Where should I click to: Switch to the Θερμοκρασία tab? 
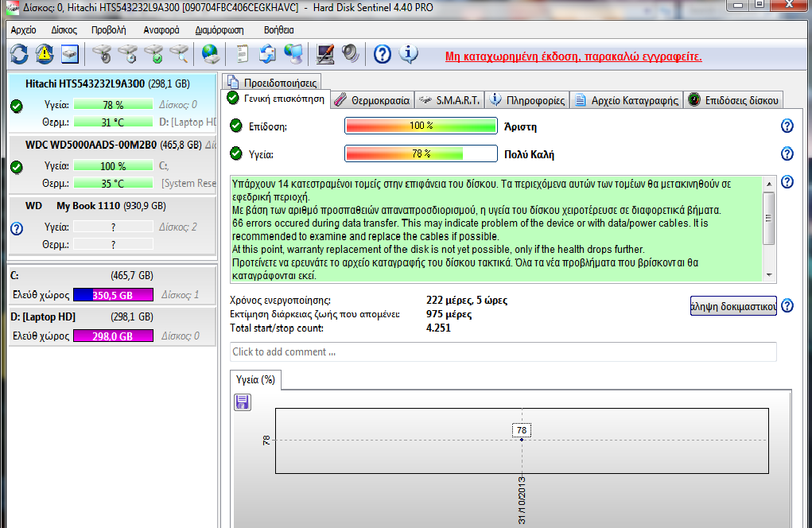tap(373, 100)
